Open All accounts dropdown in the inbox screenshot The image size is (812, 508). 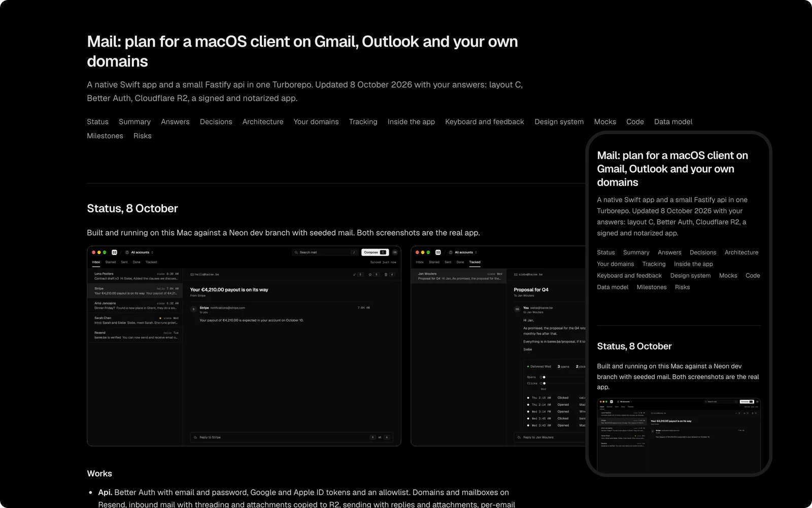[140, 252]
